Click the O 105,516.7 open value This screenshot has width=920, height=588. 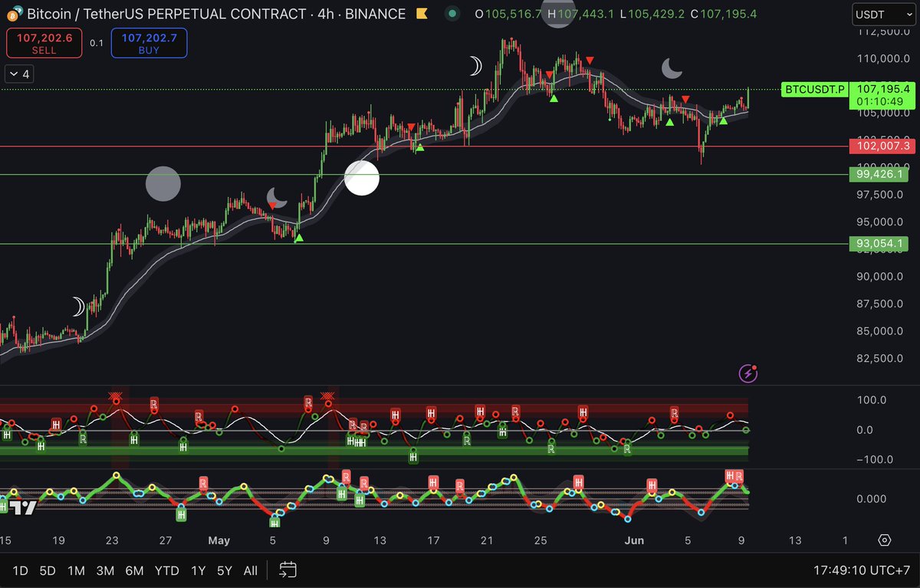tap(508, 14)
